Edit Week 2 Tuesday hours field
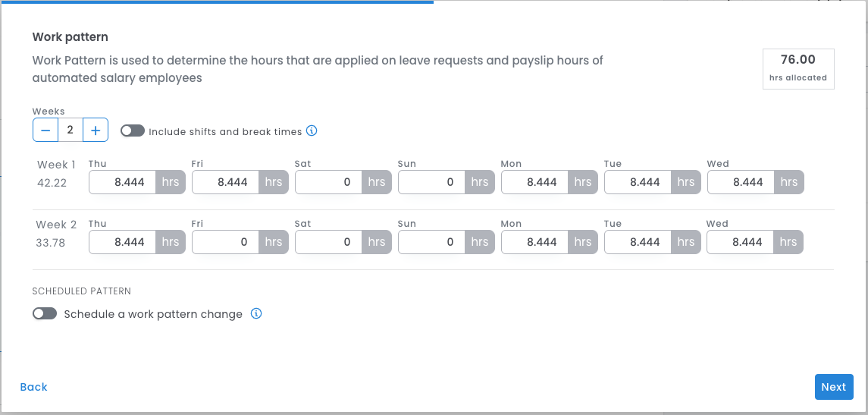Screen dimensions: 868x415 tap(638, 242)
